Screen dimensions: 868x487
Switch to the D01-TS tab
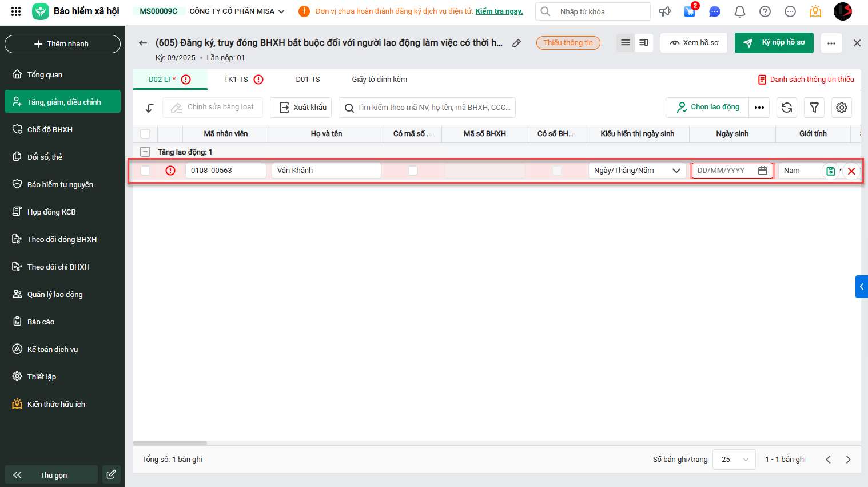tap(308, 80)
